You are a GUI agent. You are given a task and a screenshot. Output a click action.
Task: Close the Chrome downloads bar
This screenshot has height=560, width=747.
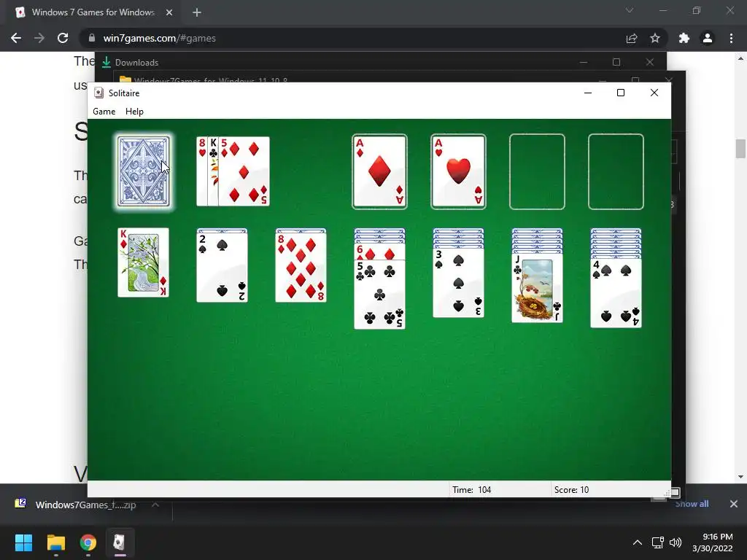(x=734, y=504)
